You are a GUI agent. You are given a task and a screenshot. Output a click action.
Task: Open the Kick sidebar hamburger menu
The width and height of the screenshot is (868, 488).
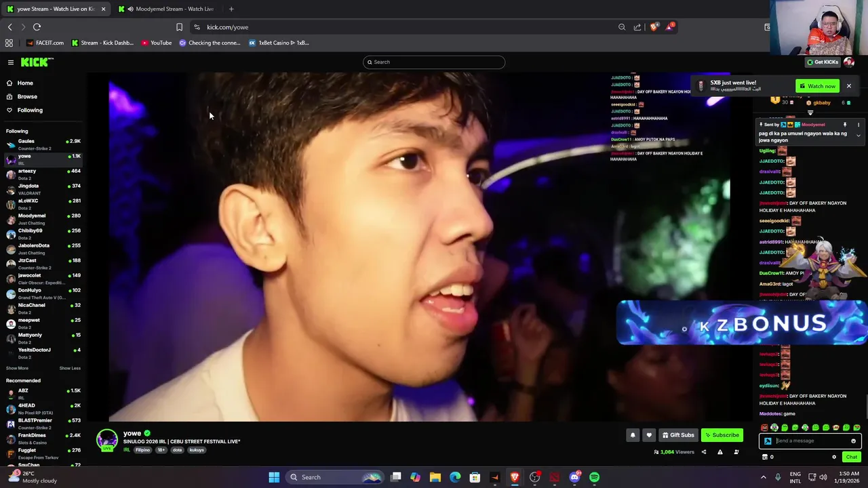pyautogui.click(x=11, y=62)
